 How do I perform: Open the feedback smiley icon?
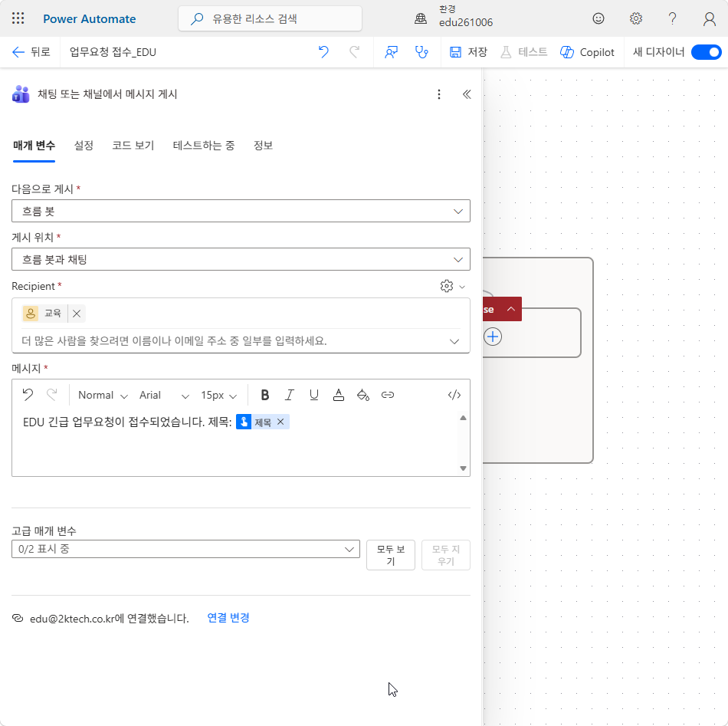tap(598, 18)
